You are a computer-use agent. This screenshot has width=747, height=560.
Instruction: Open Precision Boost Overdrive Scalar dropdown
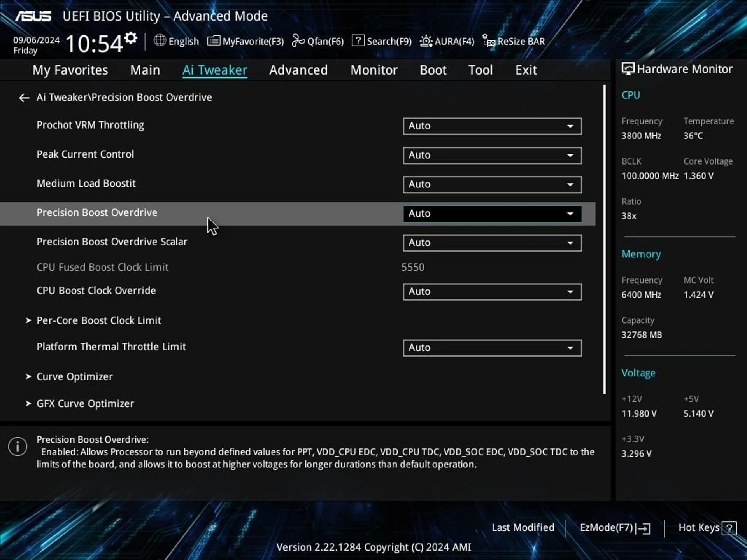click(492, 243)
